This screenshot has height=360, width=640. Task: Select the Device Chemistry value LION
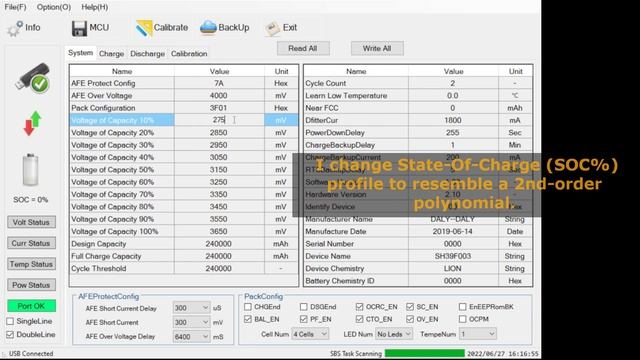[453, 269]
